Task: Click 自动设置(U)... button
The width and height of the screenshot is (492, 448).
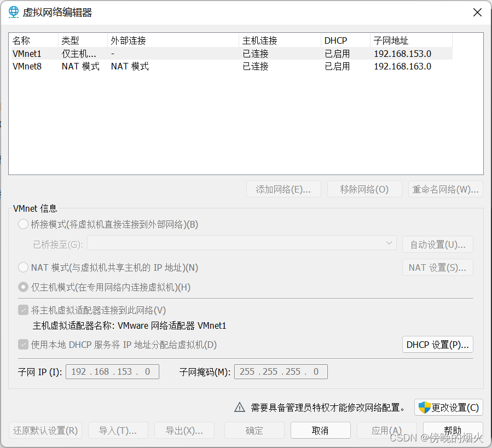Action: tap(438, 244)
